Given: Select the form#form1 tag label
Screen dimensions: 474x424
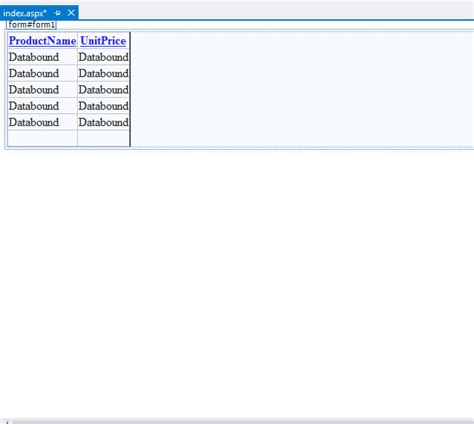Looking at the screenshot, I should click(31, 25).
